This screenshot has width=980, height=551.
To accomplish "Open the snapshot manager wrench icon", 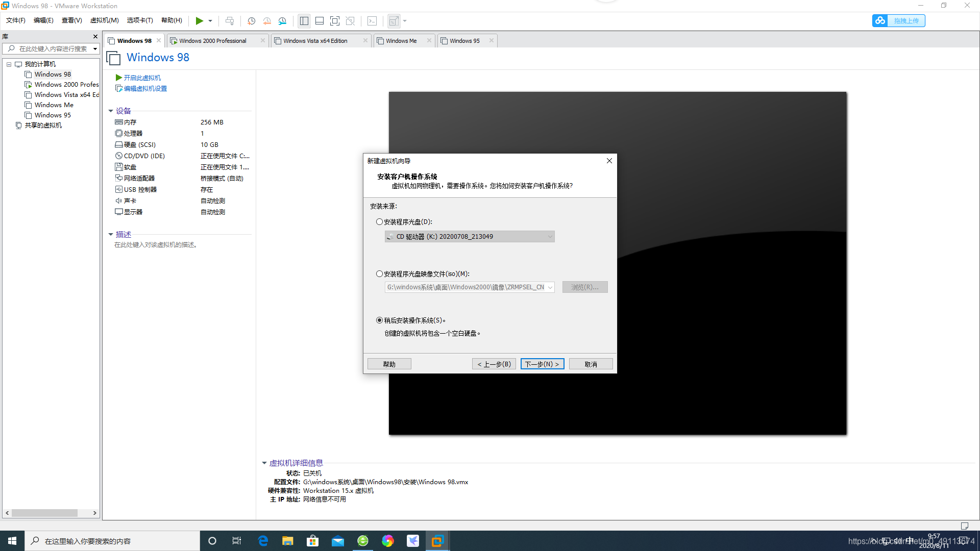I will click(x=282, y=21).
